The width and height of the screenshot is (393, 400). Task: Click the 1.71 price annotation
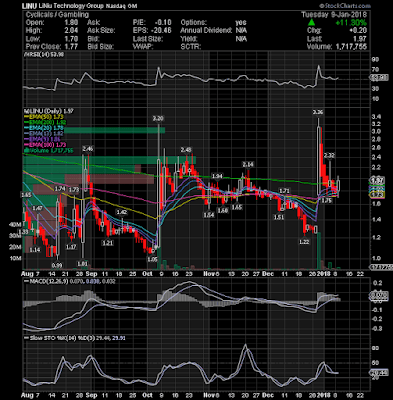[284, 191]
